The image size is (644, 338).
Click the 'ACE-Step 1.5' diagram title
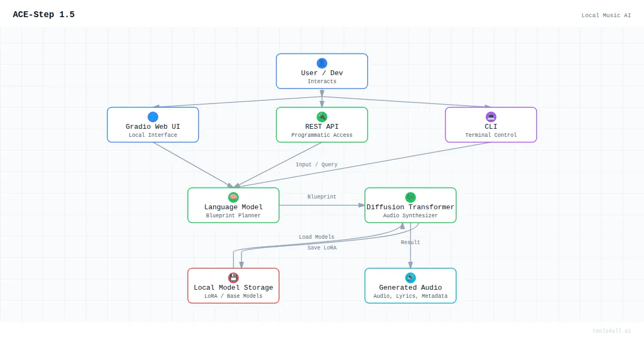tap(44, 15)
